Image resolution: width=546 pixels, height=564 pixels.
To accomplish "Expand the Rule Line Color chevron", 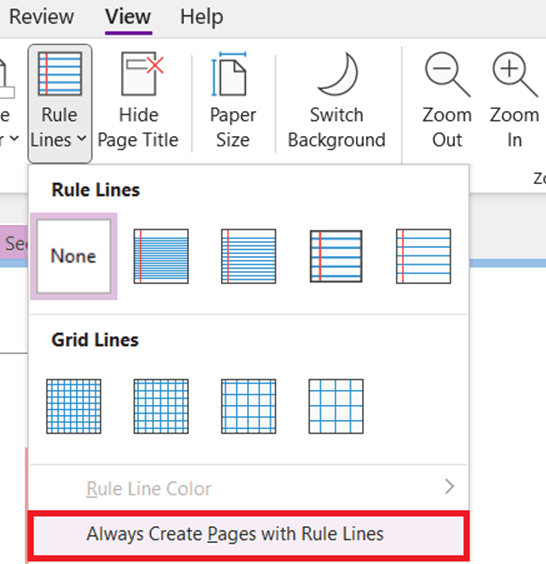I will 449,487.
